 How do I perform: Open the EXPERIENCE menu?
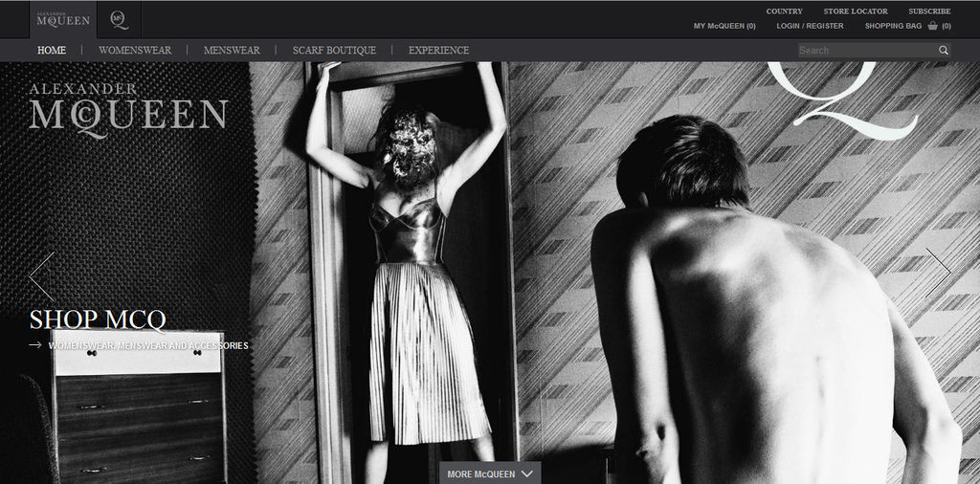[438, 50]
